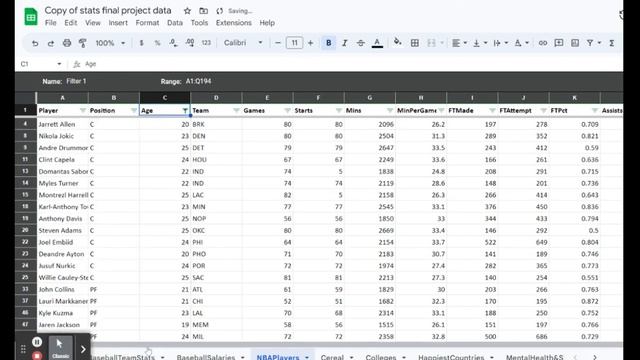Select column C header

click(165, 98)
